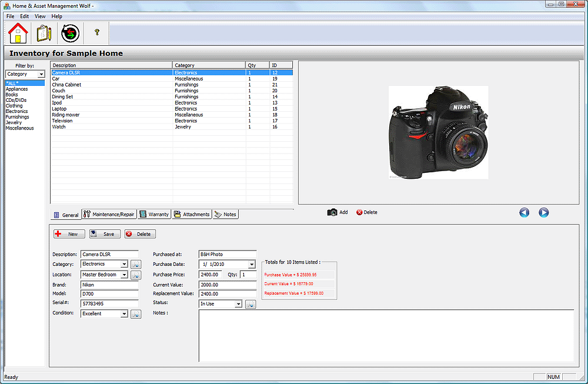
Task: Open Help via the question mark icon
Action: 96,33
